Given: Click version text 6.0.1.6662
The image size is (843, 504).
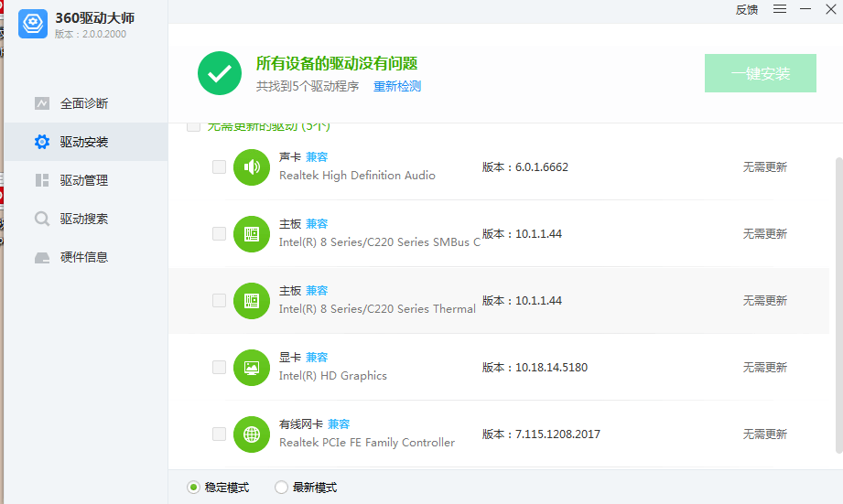Looking at the screenshot, I should pyautogui.click(x=541, y=167).
